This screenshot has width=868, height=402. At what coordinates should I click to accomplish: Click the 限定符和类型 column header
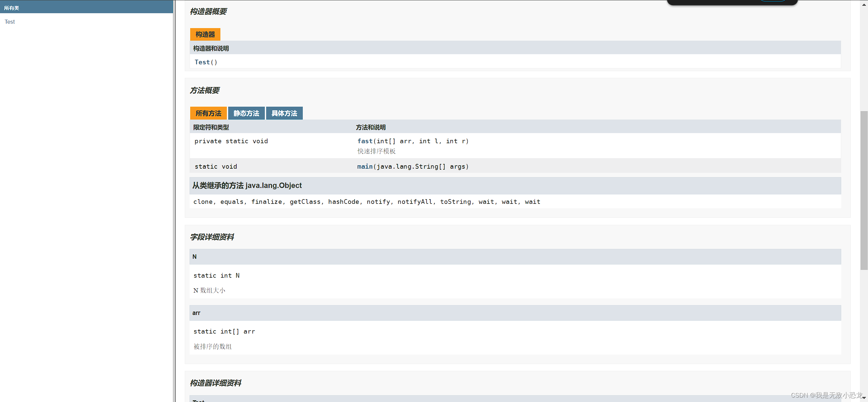click(211, 127)
